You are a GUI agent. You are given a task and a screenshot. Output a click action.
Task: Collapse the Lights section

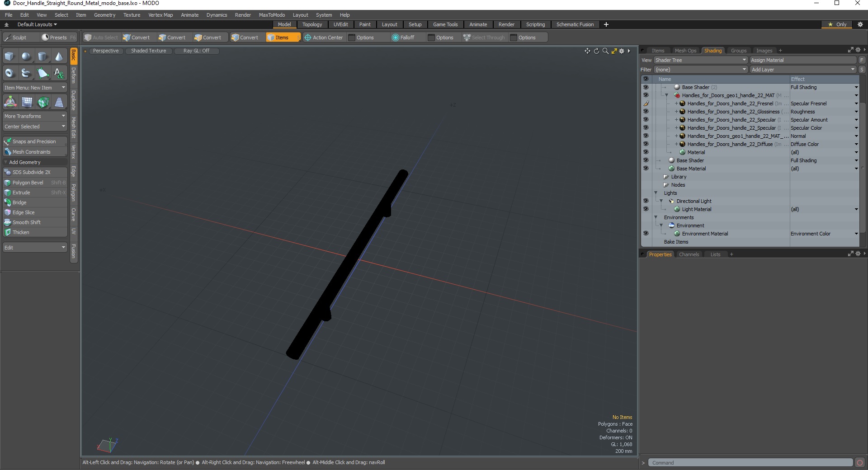[656, 193]
